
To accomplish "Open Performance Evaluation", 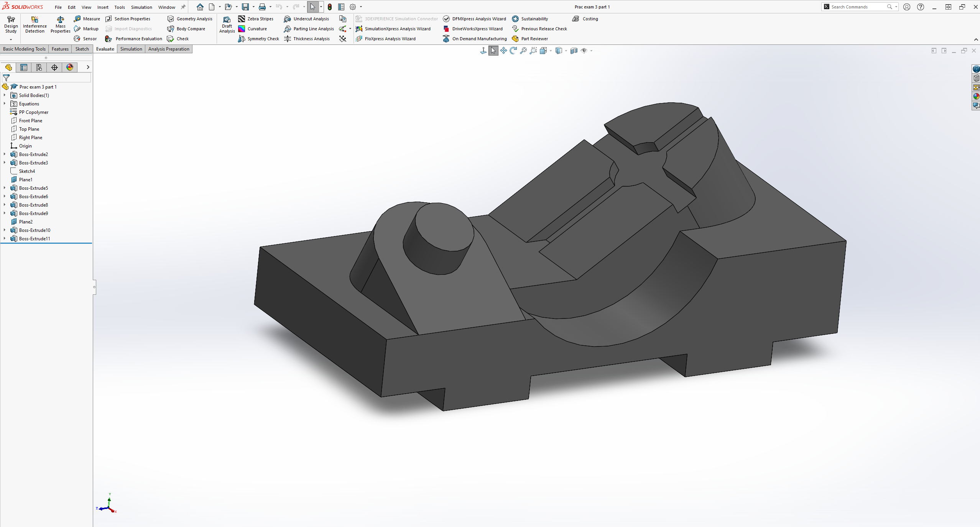I will coord(134,39).
